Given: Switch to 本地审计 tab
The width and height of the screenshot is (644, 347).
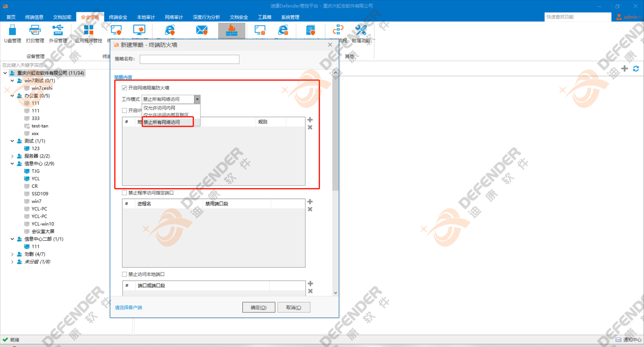Looking at the screenshot, I should 146,17.
